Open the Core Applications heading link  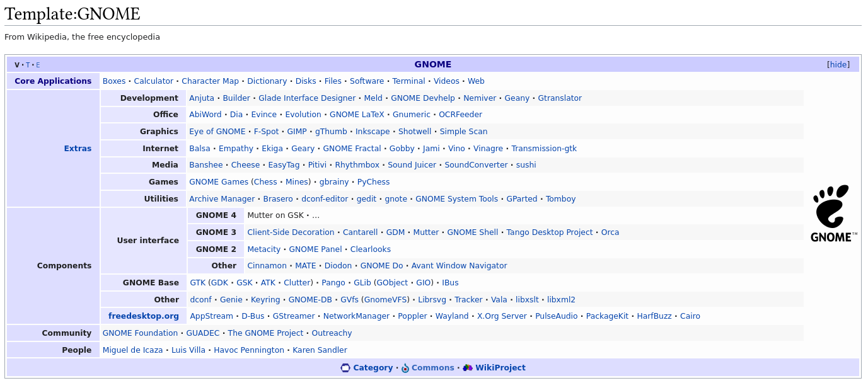(x=53, y=81)
